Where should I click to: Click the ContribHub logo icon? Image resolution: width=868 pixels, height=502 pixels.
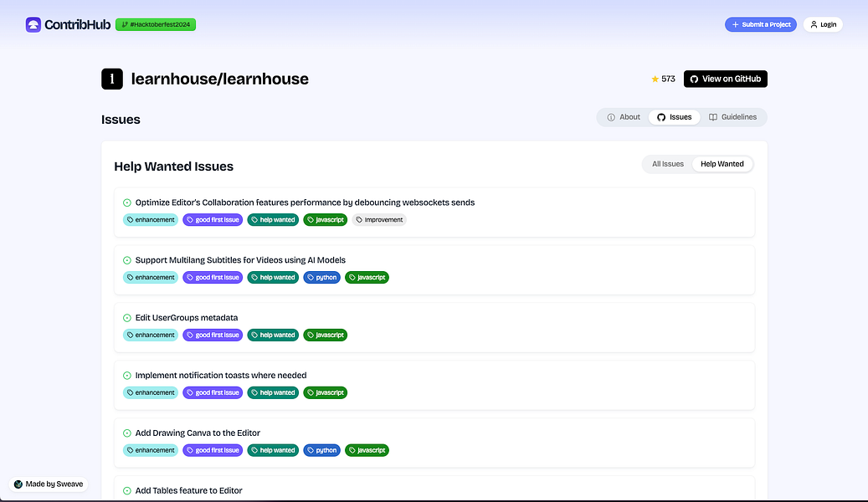click(x=33, y=24)
